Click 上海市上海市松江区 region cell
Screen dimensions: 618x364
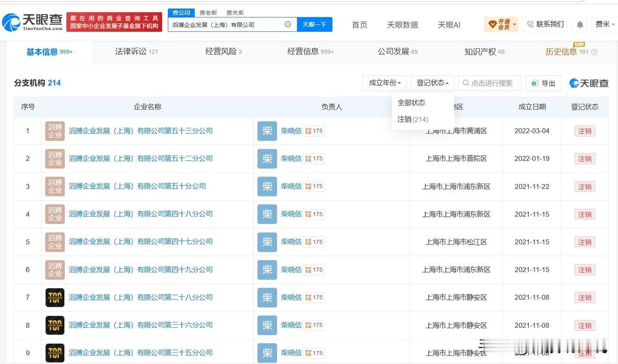tap(456, 242)
